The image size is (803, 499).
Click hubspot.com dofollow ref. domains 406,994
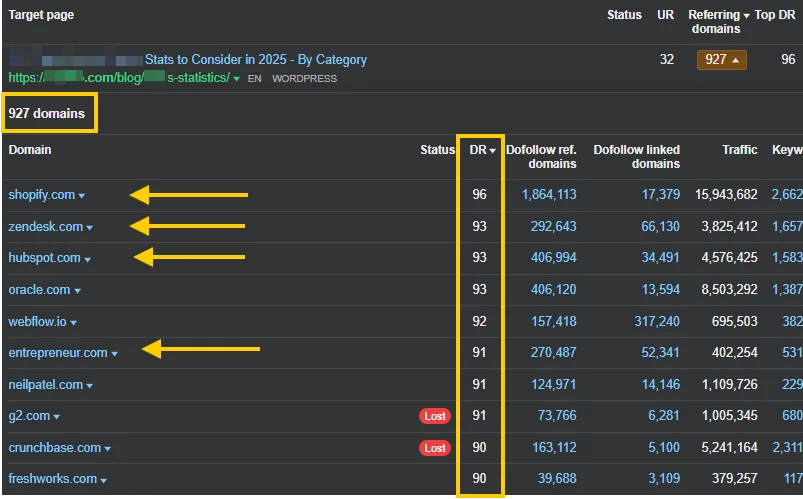pos(554,257)
